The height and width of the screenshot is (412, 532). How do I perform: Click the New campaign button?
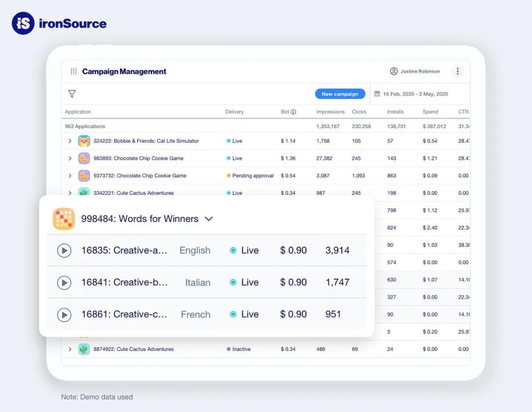[340, 94]
